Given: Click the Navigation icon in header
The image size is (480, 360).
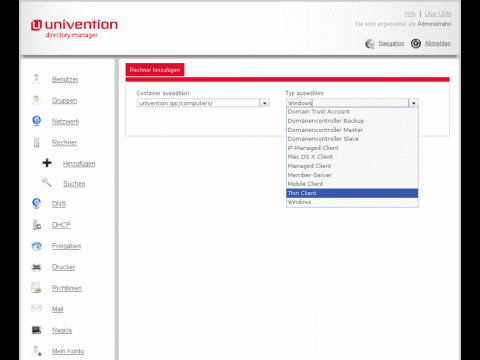Looking at the screenshot, I should point(370,44).
